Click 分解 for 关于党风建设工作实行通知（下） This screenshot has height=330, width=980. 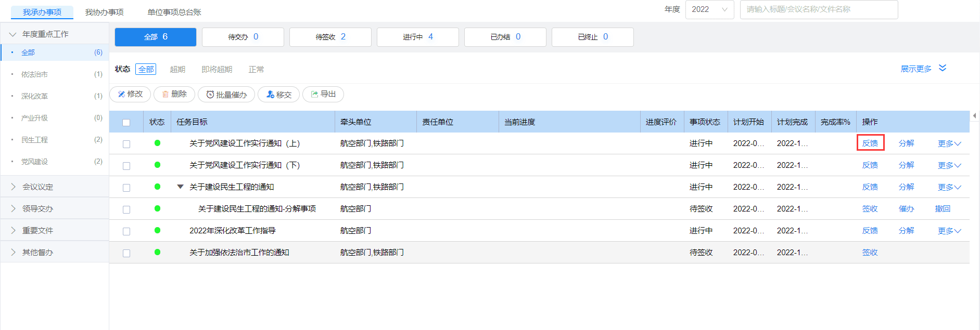(x=907, y=165)
